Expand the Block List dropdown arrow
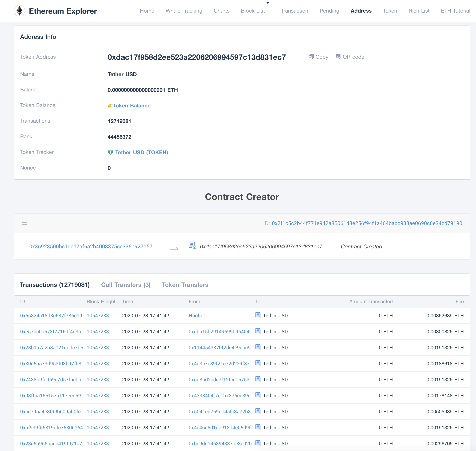The width and height of the screenshot is (476, 451). (x=268, y=3)
